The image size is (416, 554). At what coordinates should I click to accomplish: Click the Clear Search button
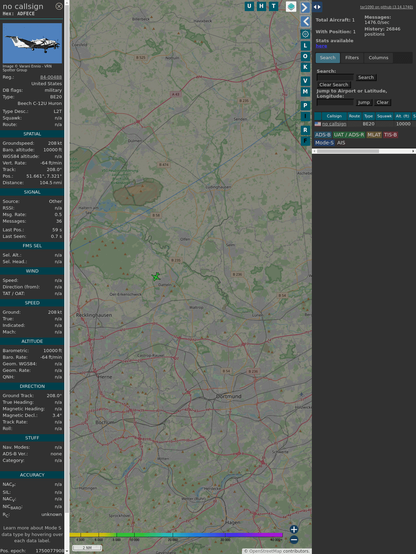(x=334, y=84)
